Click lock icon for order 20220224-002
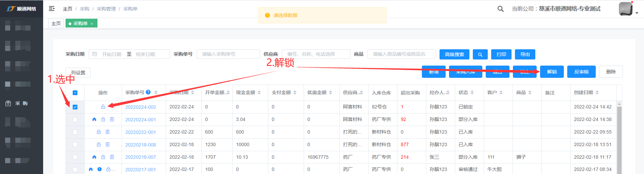 point(103,107)
